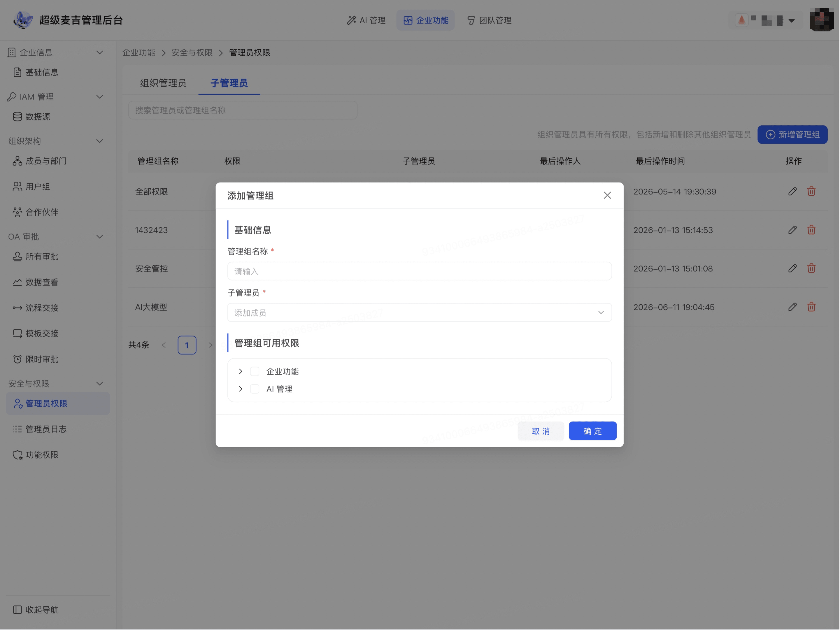The image size is (840, 630).
Task: Close the 添加管理组 dialog
Action: 607,195
